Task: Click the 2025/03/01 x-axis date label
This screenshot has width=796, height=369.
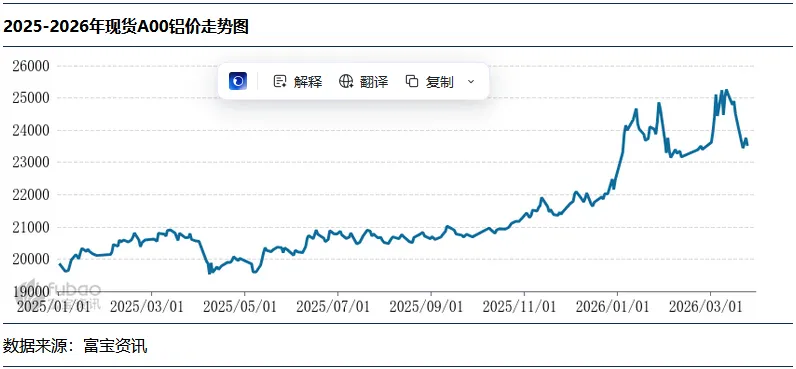Action: tap(147, 307)
